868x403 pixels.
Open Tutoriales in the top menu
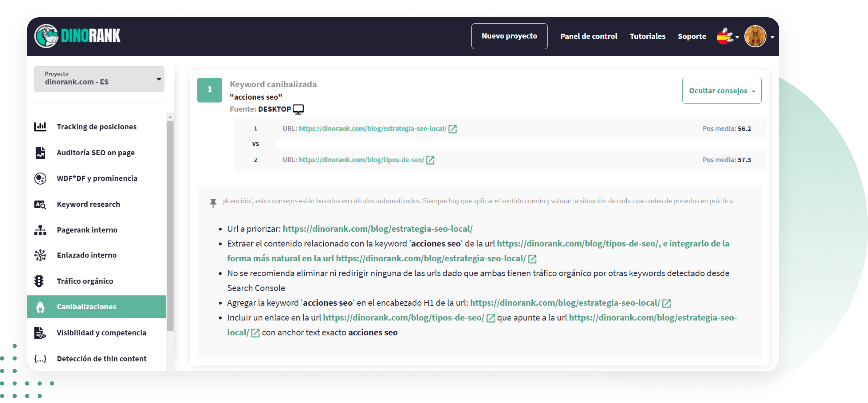click(x=647, y=36)
